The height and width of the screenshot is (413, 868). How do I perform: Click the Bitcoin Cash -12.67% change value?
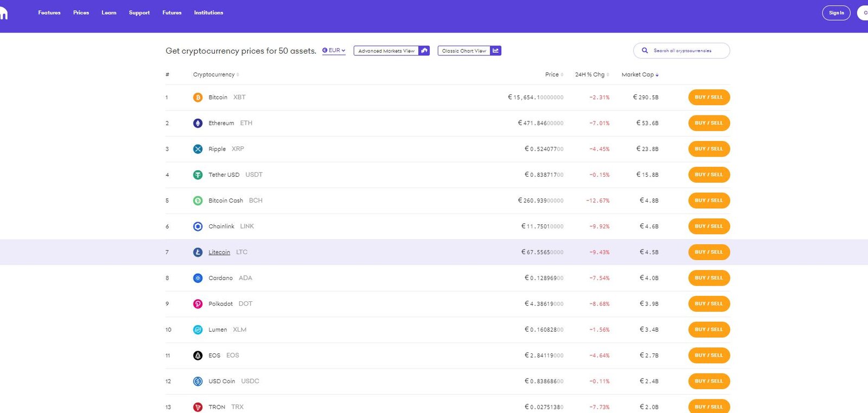coord(598,201)
